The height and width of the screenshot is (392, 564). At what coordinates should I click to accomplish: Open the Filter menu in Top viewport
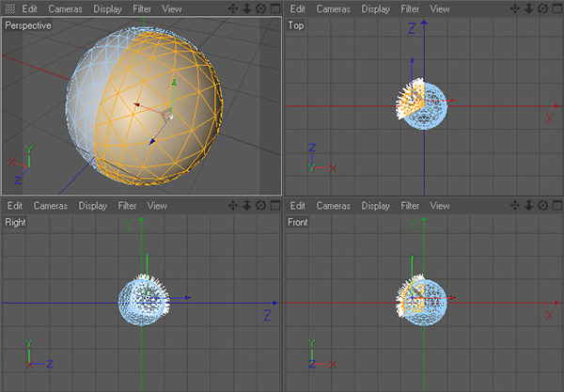click(x=410, y=8)
